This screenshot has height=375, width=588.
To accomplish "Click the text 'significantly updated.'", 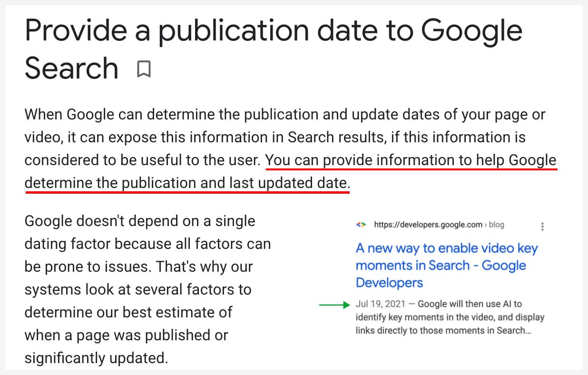I will [97, 357].
